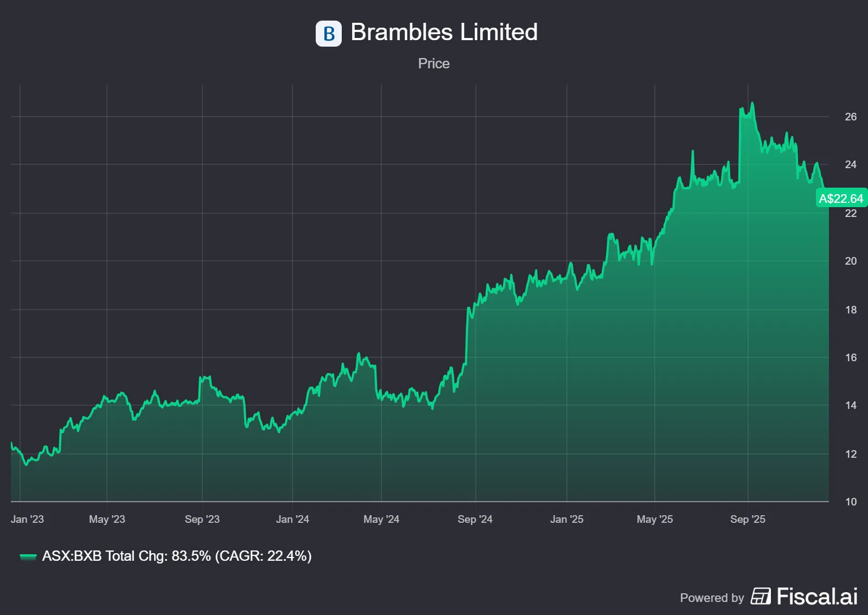Select the Jan '24 x-axis label
The image size is (868, 615).
coord(292,519)
